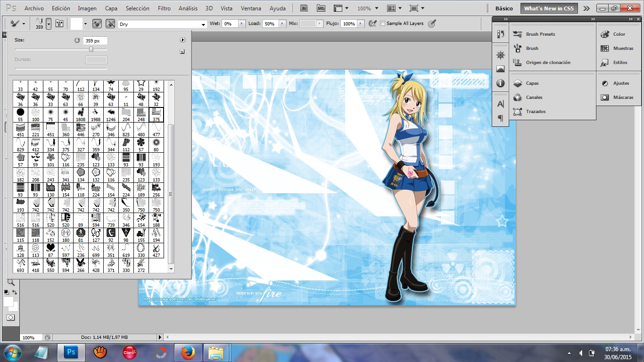The width and height of the screenshot is (644, 362).
Task: Open the Dry blending combo box
Action: click(x=163, y=24)
